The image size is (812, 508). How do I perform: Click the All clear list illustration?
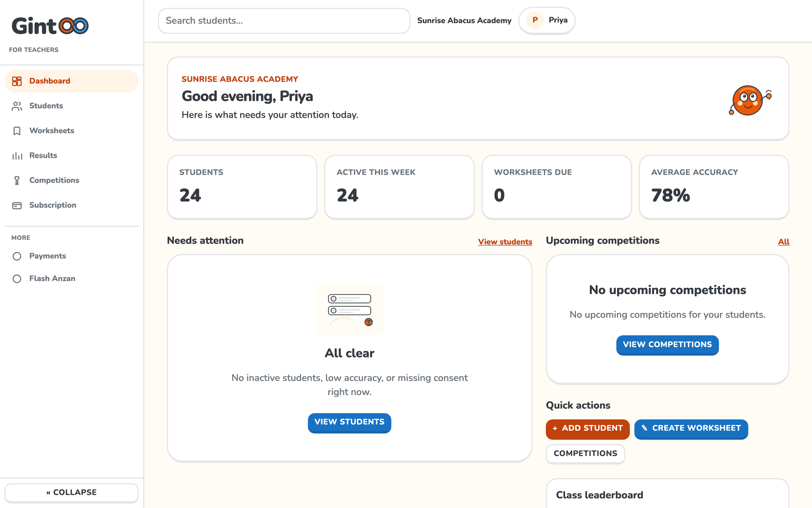pos(349,309)
